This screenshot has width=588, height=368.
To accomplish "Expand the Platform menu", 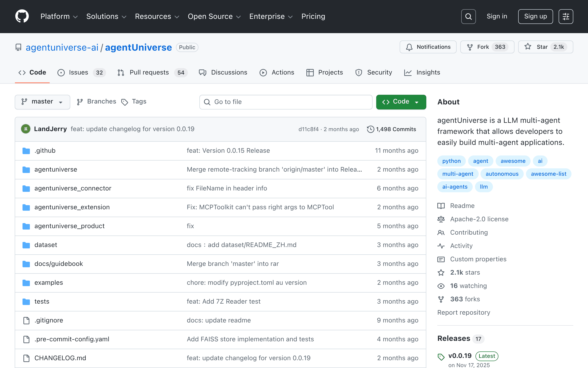I will pos(59,16).
